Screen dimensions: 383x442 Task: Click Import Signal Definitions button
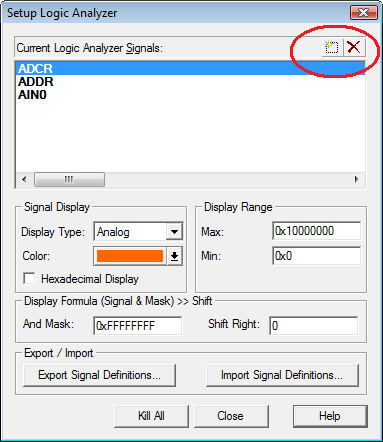(x=282, y=375)
